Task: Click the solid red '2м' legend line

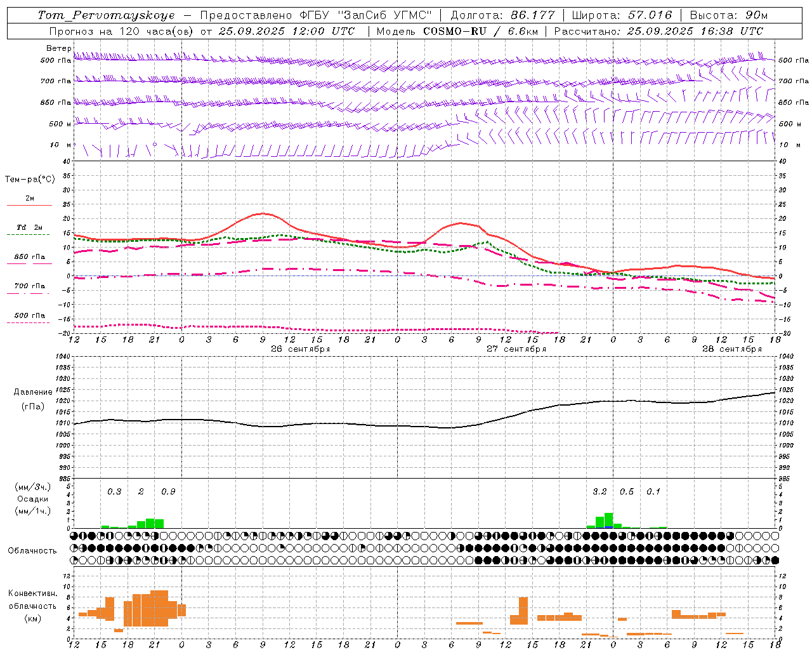Action: click(30, 205)
